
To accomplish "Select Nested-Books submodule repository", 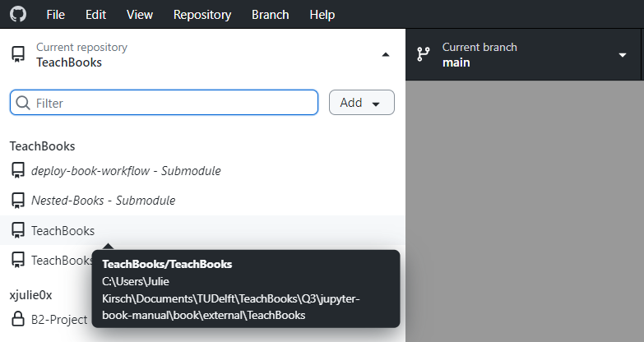I will pyautogui.click(x=103, y=201).
